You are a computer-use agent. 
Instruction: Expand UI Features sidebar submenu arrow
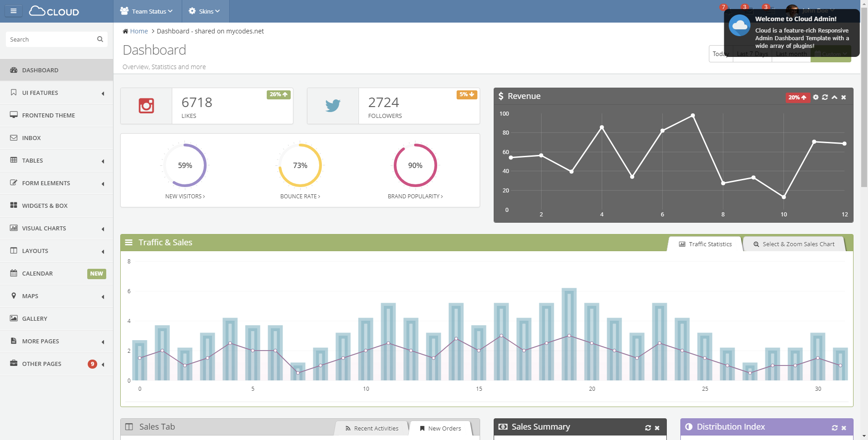[103, 94]
